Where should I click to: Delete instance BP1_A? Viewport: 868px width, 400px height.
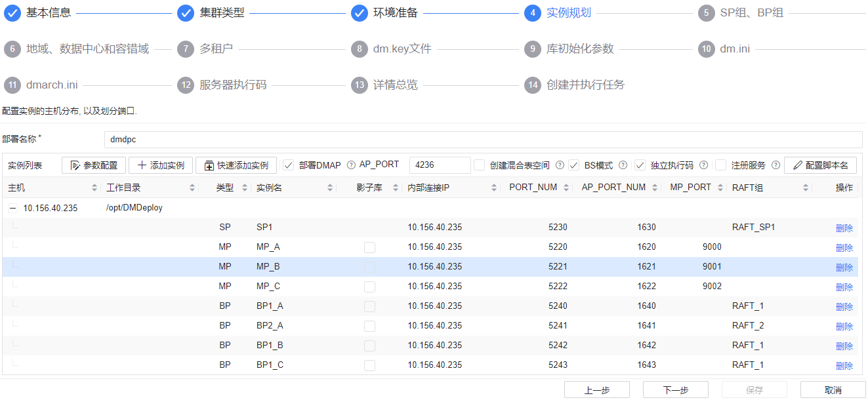point(844,307)
